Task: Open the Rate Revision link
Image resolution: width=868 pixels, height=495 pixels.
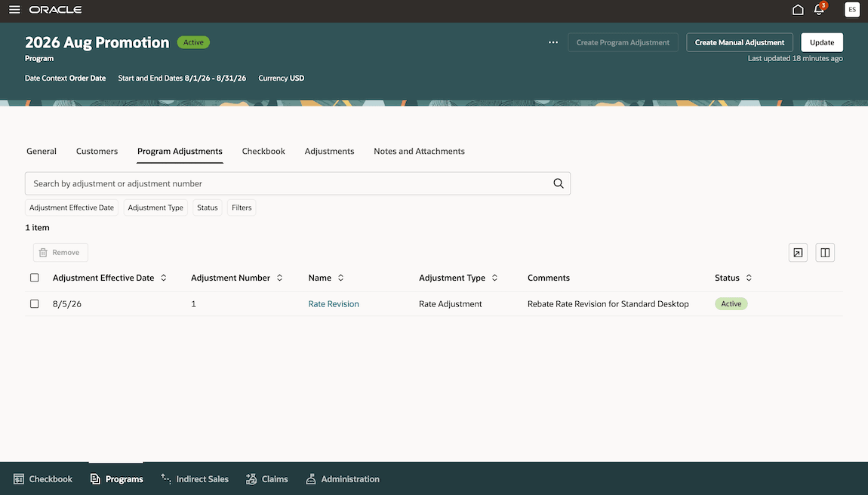Action: coord(334,304)
